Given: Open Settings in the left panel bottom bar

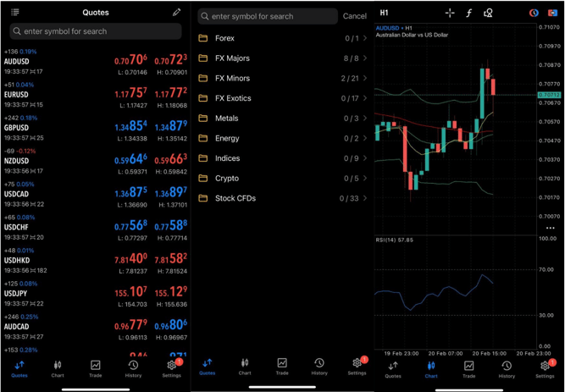Looking at the screenshot, I should (172, 368).
